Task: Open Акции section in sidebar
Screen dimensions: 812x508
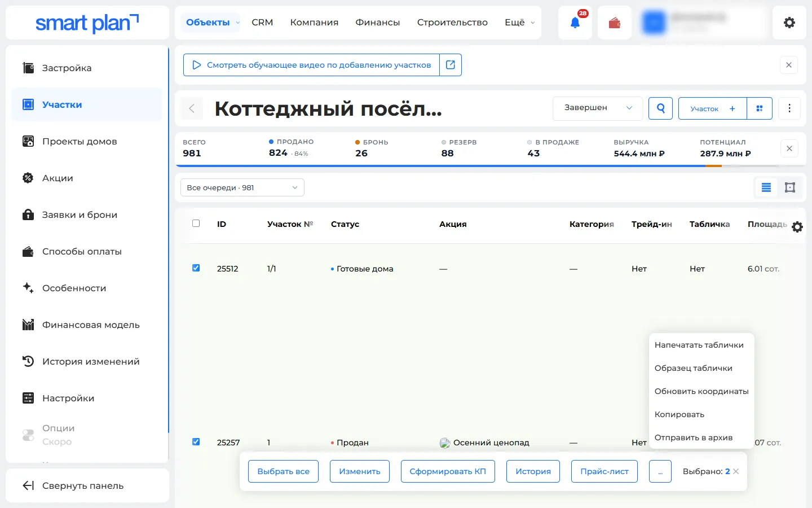Action: pyautogui.click(x=87, y=178)
